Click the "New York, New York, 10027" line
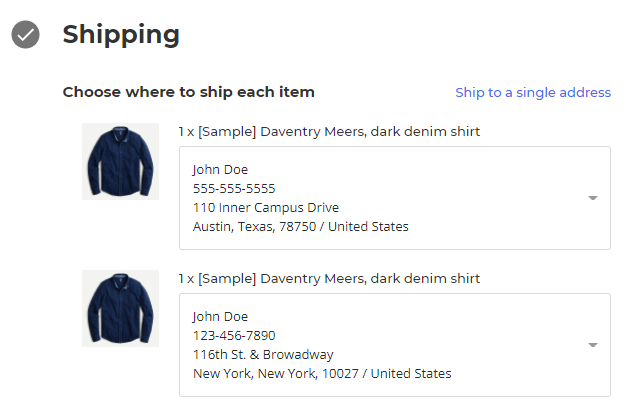The height and width of the screenshot is (404, 644). point(321,374)
